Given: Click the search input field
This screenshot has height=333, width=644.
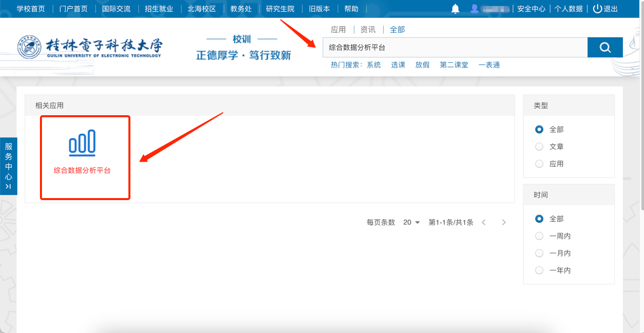Looking at the screenshot, I should pos(455,47).
